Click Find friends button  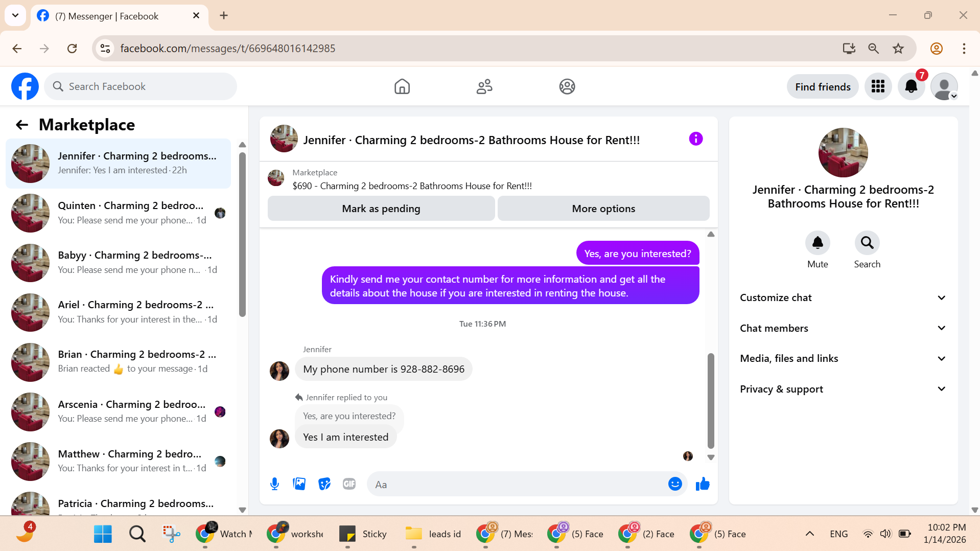[x=823, y=87]
